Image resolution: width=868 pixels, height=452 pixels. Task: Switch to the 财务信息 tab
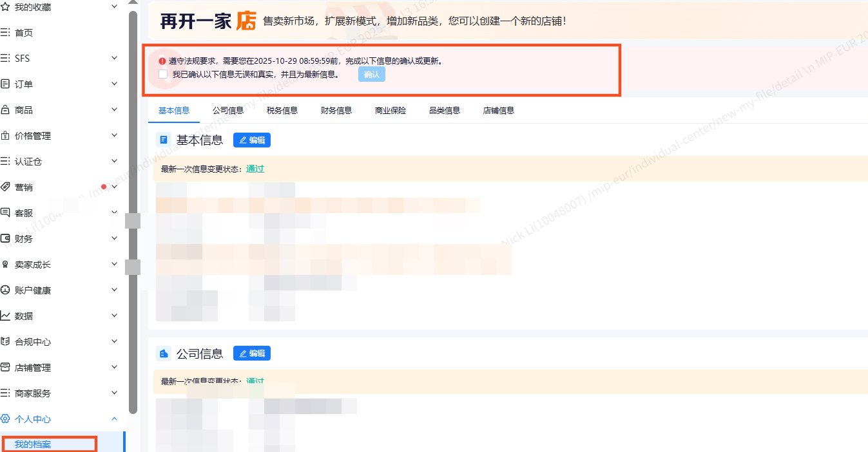336,110
